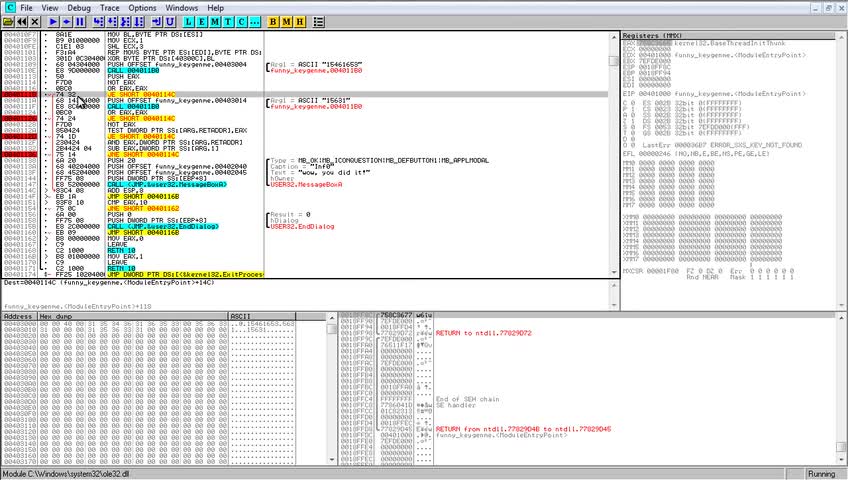The width and height of the screenshot is (848, 480).
Task: Click the Running status indicator
Action: [x=821, y=474]
